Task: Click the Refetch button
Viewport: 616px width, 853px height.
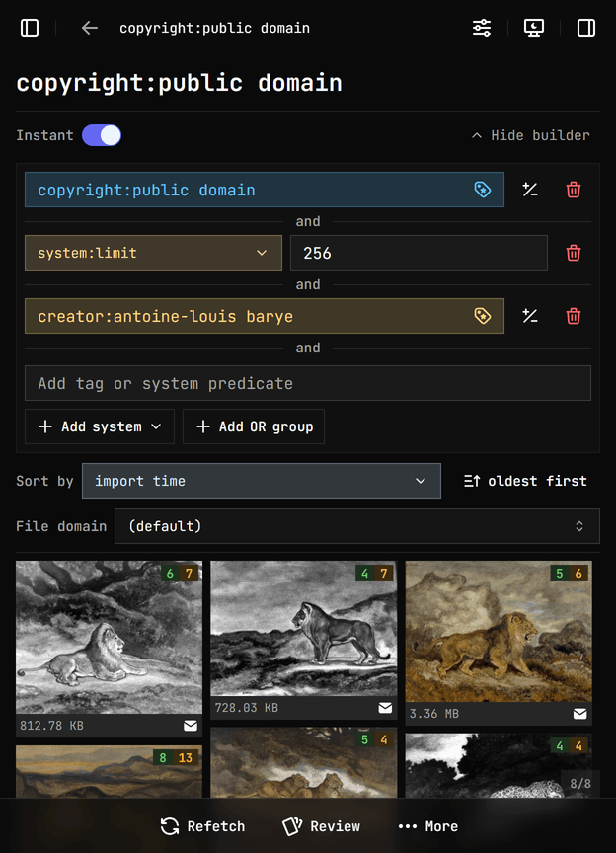Action: click(202, 826)
